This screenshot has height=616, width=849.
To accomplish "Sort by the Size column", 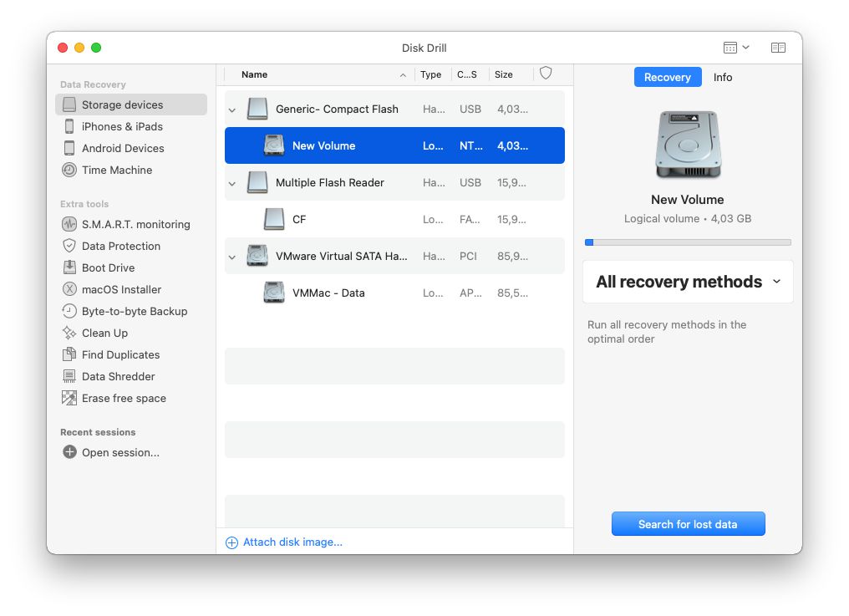I will pyautogui.click(x=504, y=74).
